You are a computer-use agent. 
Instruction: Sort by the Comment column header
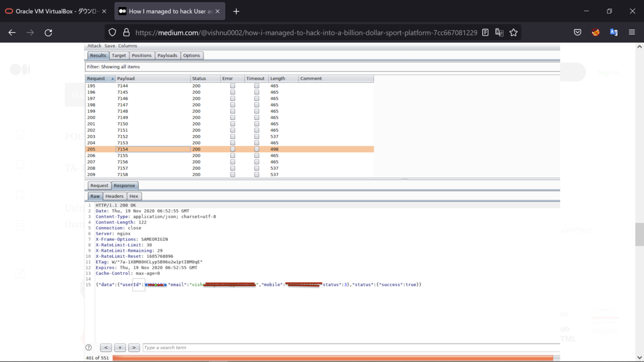[x=336, y=78]
